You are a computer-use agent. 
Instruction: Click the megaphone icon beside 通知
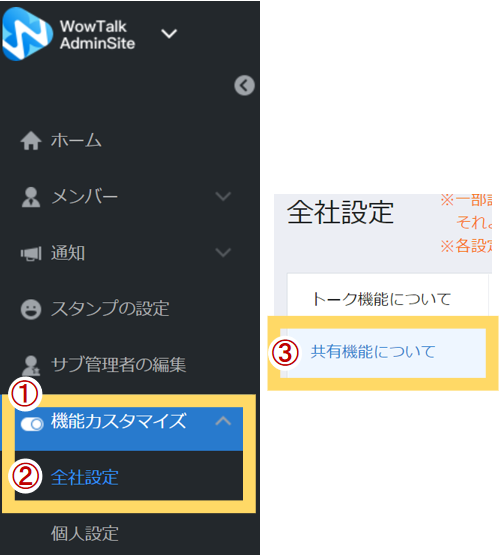[31, 253]
